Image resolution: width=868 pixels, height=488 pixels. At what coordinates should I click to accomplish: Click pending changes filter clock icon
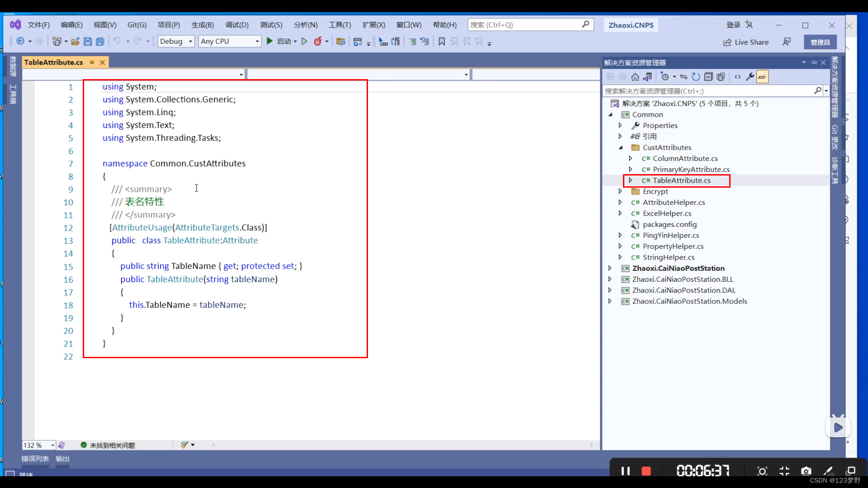click(665, 77)
